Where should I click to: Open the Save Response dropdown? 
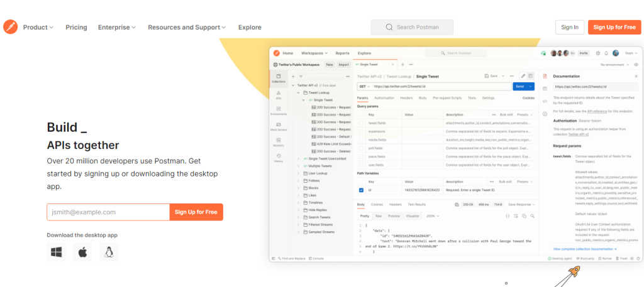[x=521, y=204]
